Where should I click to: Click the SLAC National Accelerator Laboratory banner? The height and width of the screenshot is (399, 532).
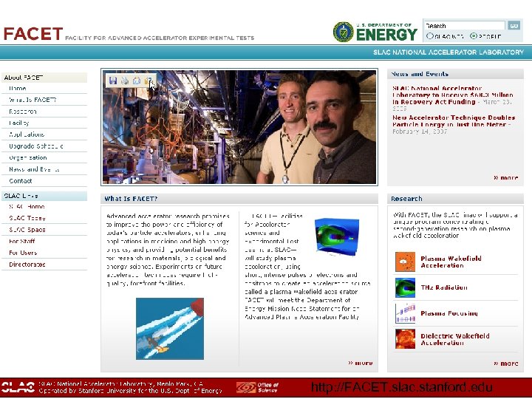(x=449, y=52)
